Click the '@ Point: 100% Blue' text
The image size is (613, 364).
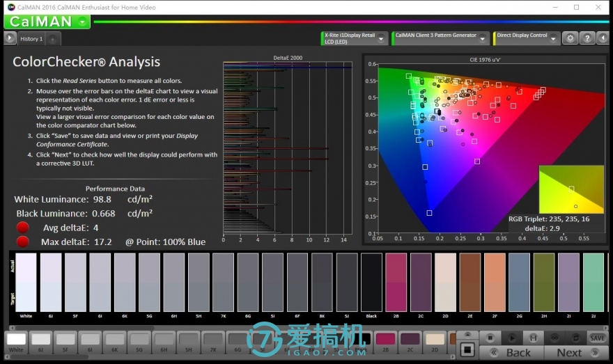click(165, 242)
